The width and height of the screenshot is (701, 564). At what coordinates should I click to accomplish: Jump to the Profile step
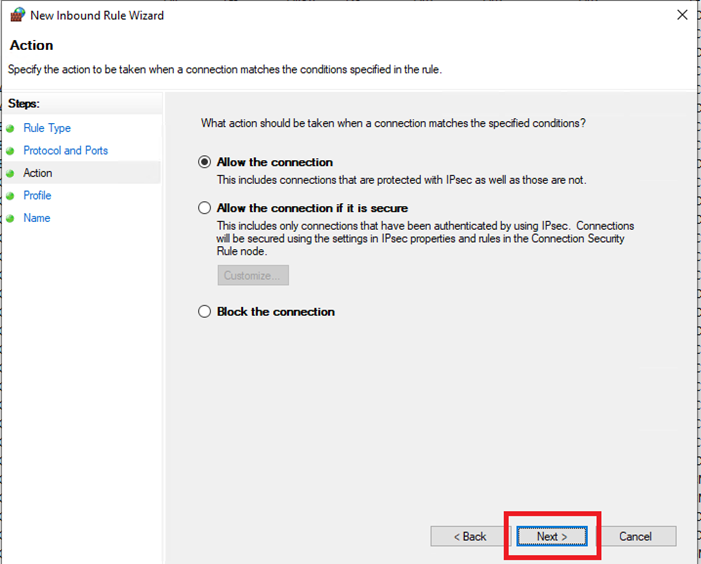point(37,195)
